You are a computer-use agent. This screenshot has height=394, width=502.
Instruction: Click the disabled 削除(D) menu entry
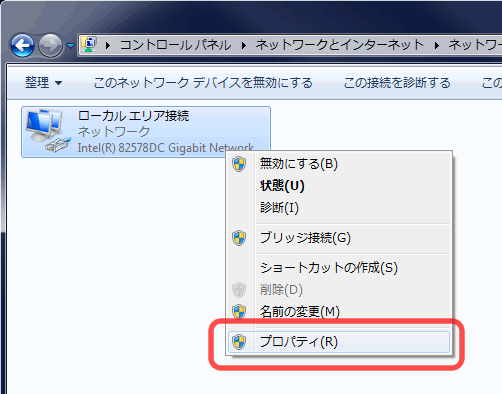click(x=339, y=290)
